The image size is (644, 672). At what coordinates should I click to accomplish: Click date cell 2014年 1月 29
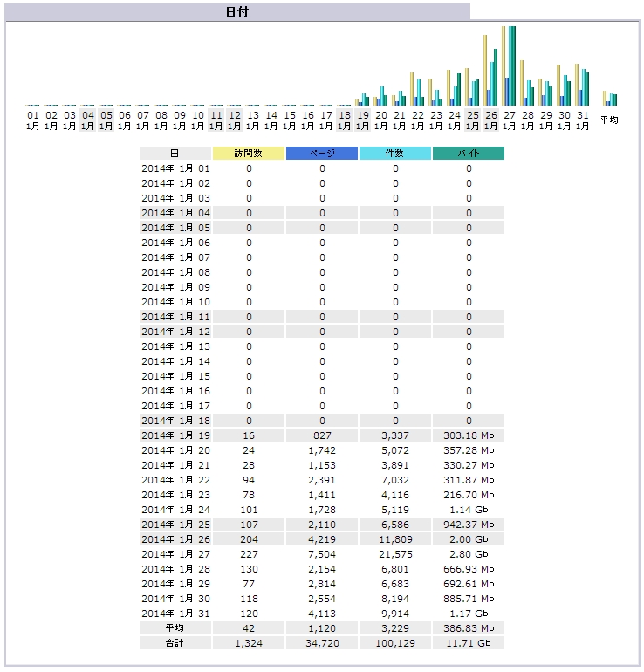[175, 584]
